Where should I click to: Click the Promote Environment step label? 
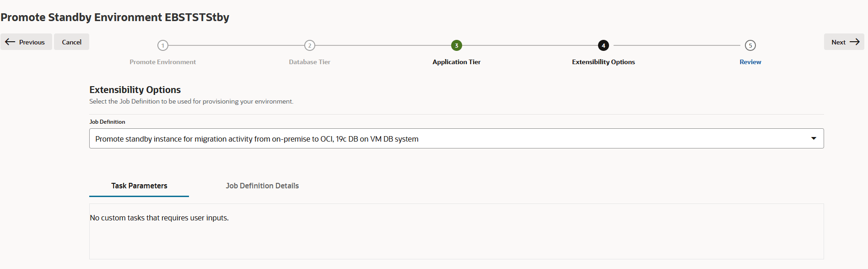point(163,62)
